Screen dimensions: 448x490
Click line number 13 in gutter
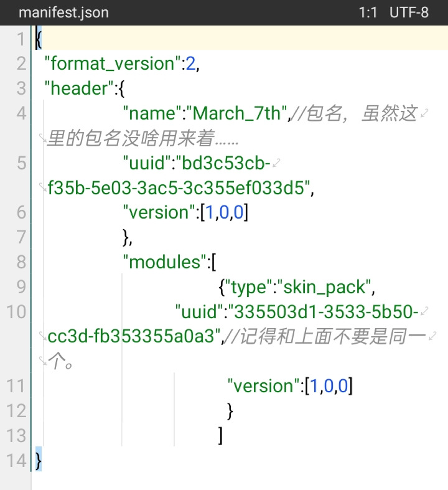coord(16,436)
